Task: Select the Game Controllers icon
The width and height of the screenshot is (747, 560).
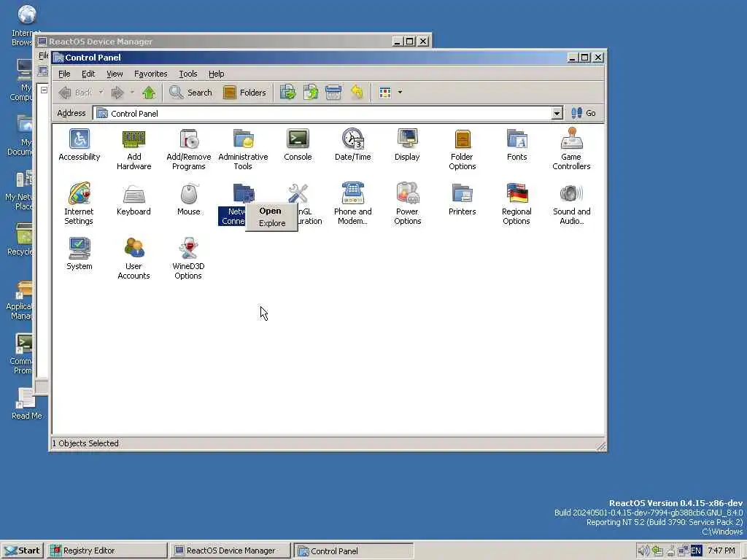Action: pyautogui.click(x=571, y=149)
